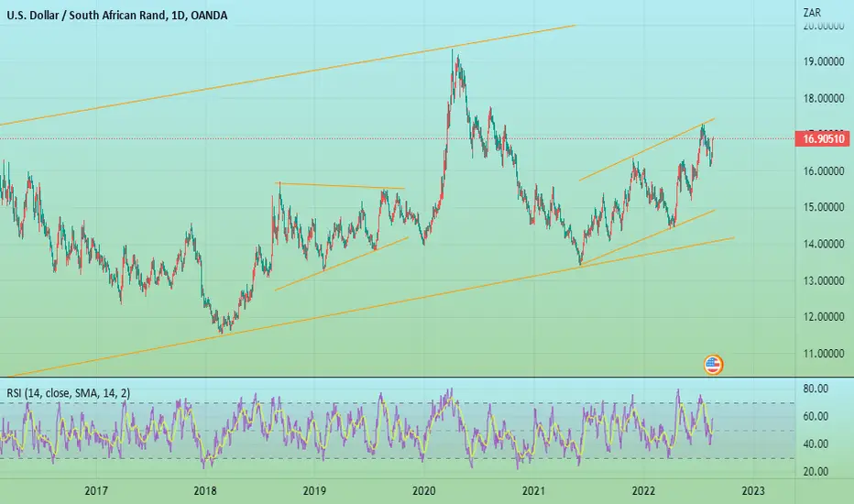Click the 11.00000 price axis label
The image size is (854, 504).
tap(824, 354)
